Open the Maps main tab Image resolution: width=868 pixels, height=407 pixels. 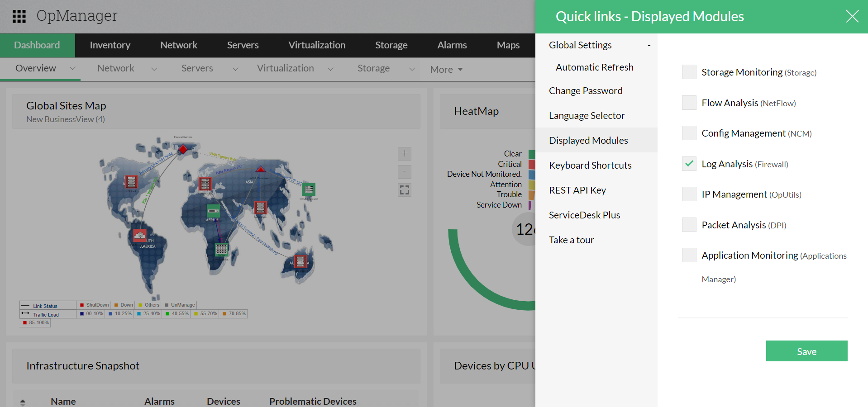tap(508, 45)
